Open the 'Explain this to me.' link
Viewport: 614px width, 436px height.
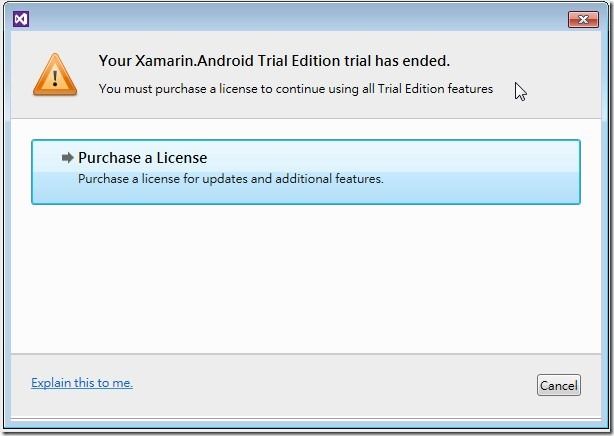pos(82,383)
